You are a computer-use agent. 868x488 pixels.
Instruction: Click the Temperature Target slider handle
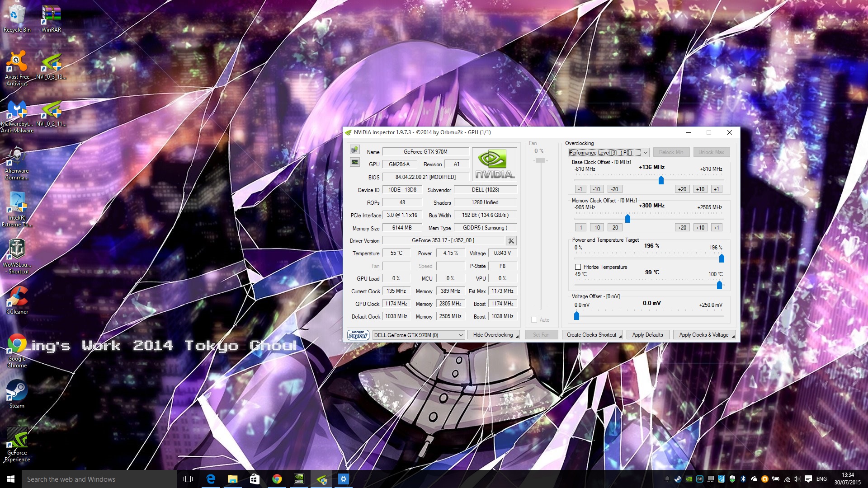719,285
